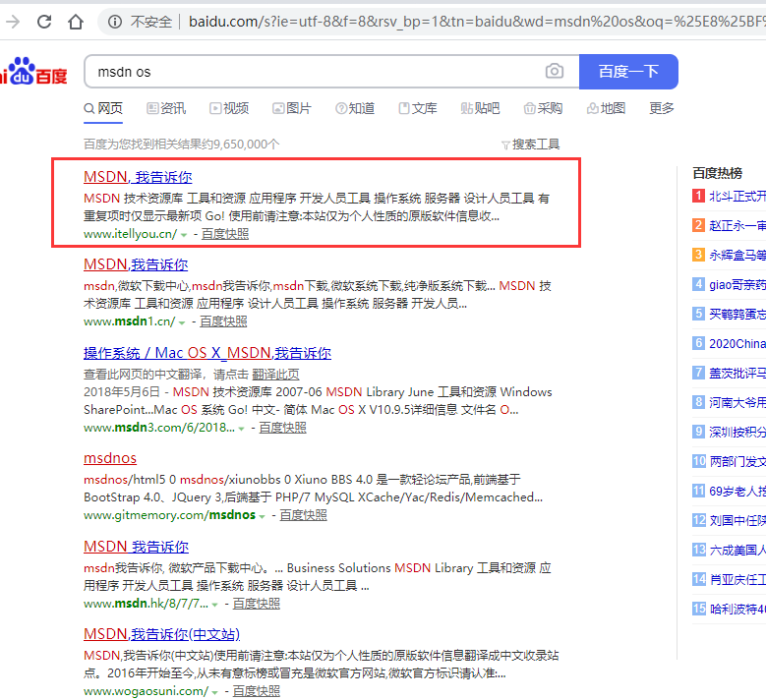Select the 网页 tab
766x700 pixels.
click(103, 108)
